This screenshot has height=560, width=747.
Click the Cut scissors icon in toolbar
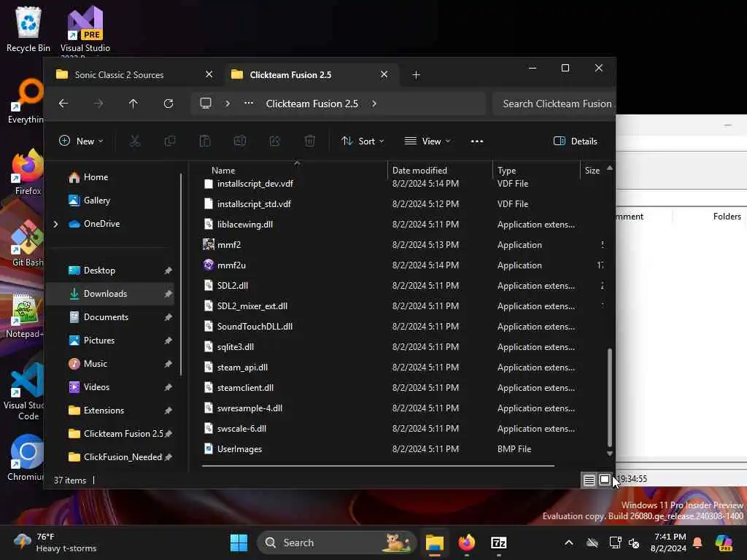click(x=135, y=141)
